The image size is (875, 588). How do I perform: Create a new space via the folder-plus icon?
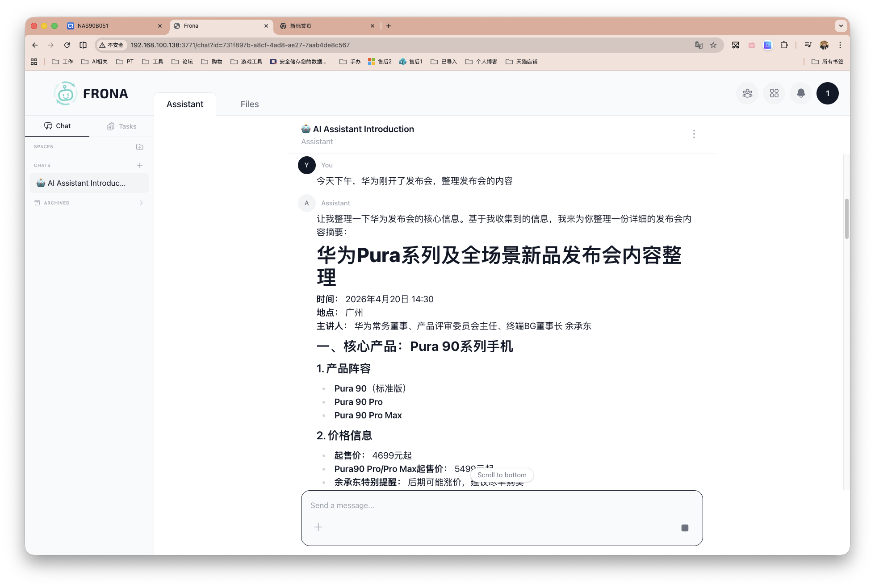(139, 146)
